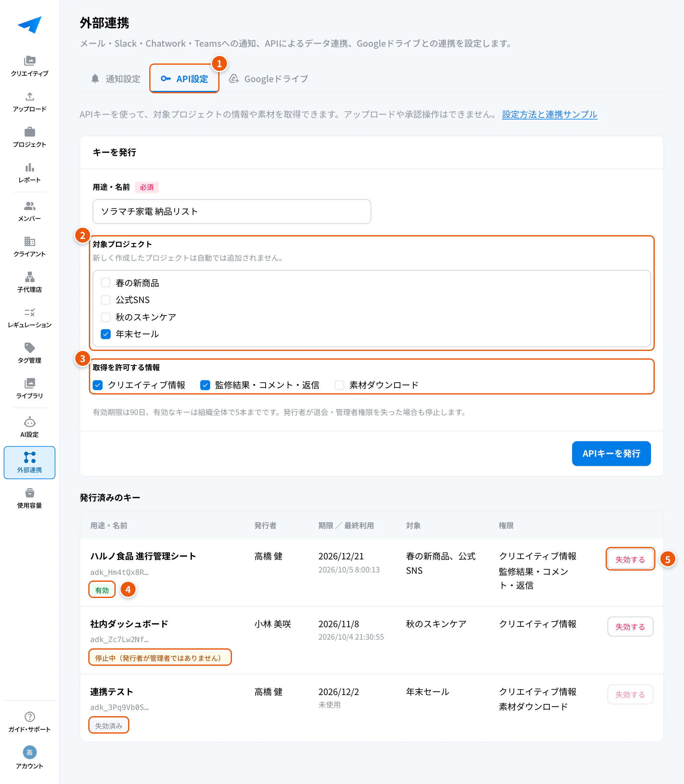Uncheck the クリエイティブ情報 permission checkbox
684x784 pixels.
98,385
